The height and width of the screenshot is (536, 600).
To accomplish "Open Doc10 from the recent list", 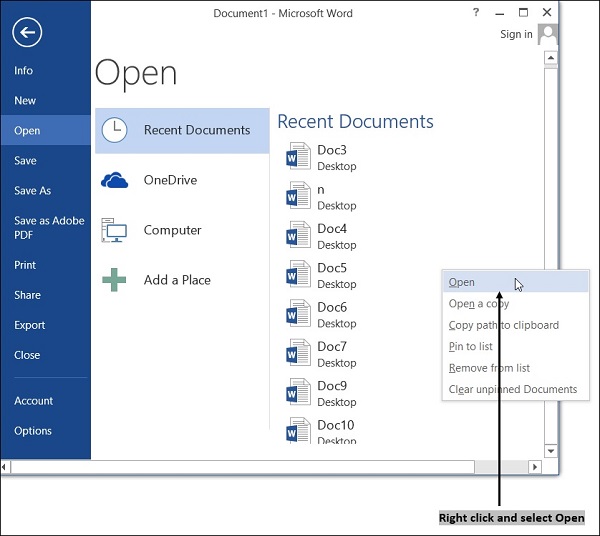I will pos(335,425).
